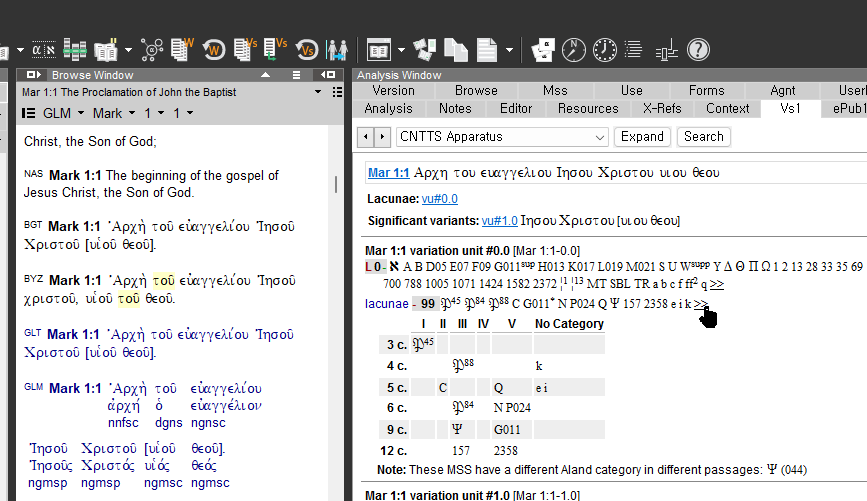The image size is (867, 501).
Task: Click the sliders adjustment toolbar icon
Action: pos(666,50)
